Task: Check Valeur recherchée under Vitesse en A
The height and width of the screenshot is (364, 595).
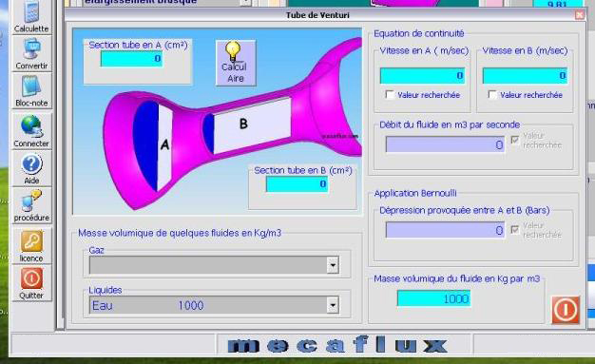Action: [390, 94]
